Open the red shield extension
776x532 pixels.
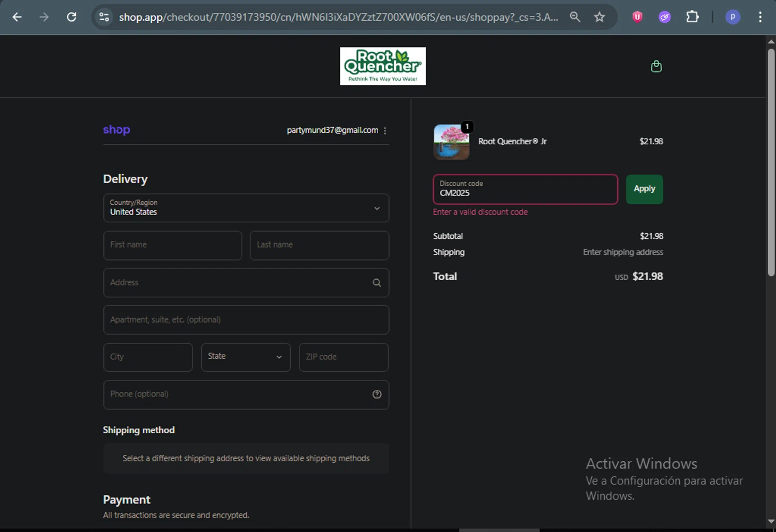tap(637, 17)
